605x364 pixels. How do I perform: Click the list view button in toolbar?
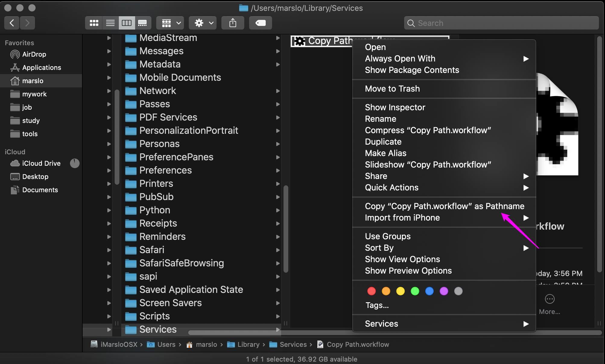point(110,22)
